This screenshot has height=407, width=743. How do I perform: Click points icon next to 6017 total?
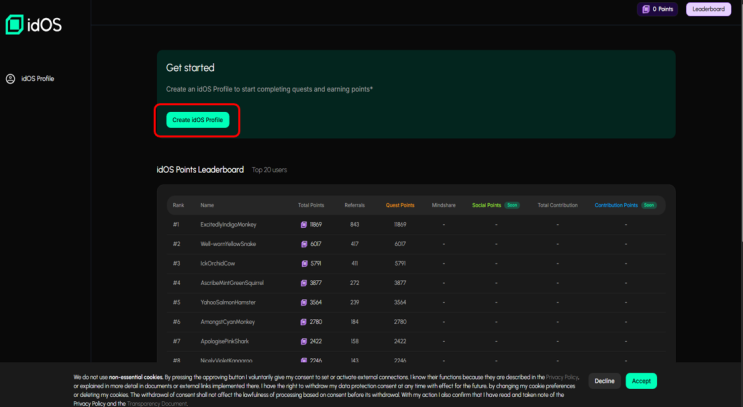tap(303, 244)
